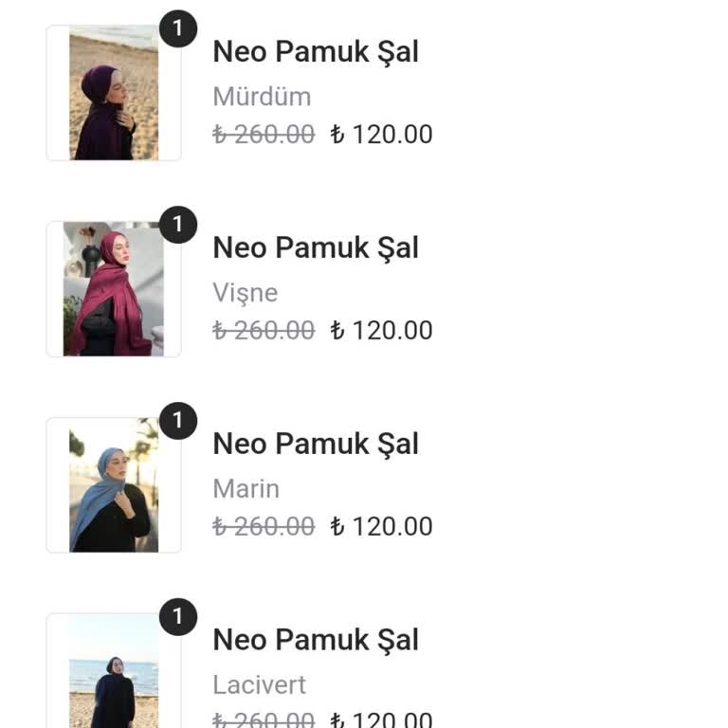Image resolution: width=728 pixels, height=728 pixels.
Task: Click the quantity badge on the Vişne shawl
Action: [177, 226]
